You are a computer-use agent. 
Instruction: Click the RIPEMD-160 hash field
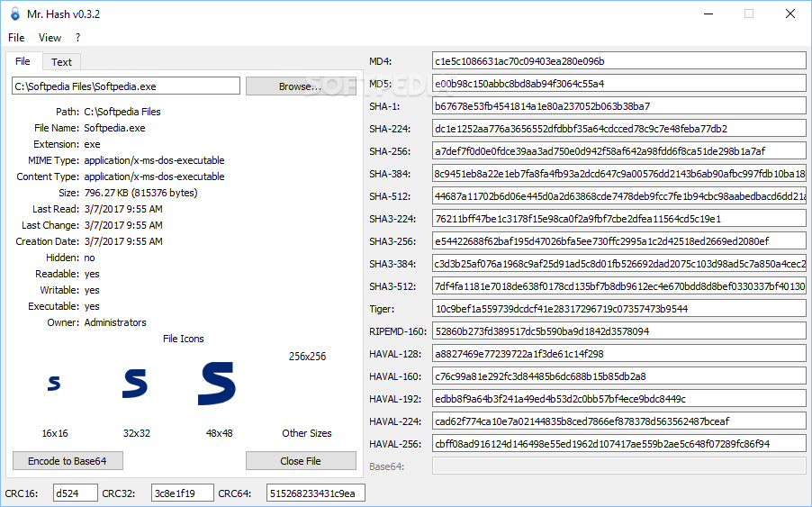pos(618,331)
